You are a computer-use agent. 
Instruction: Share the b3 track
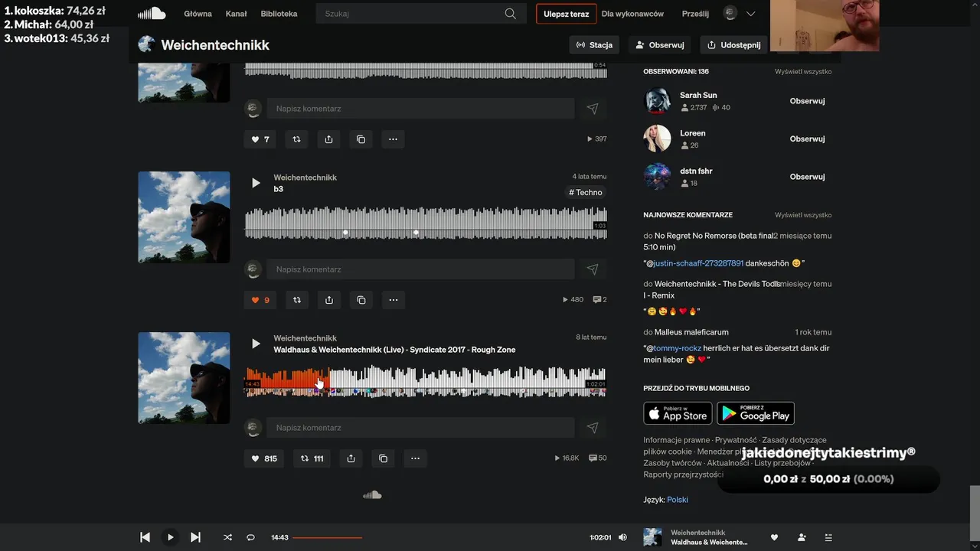pyautogui.click(x=328, y=300)
